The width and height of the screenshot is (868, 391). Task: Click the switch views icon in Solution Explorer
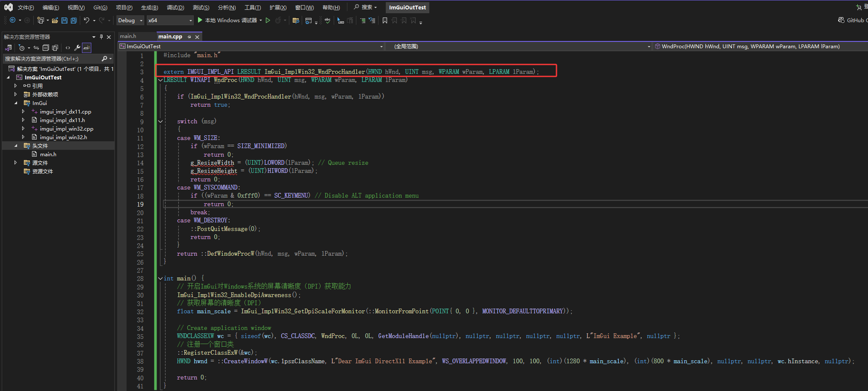[9, 48]
